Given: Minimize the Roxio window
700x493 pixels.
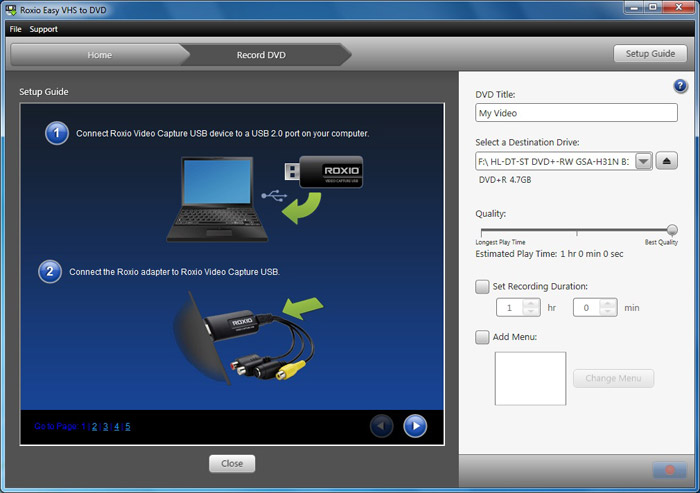Looking at the screenshot, I should (x=634, y=7).
